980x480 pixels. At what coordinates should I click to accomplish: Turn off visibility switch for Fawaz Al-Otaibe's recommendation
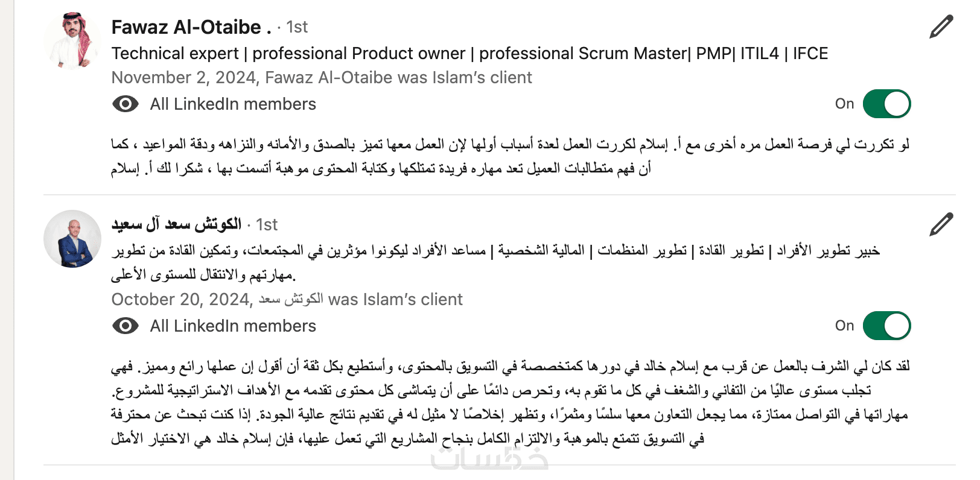coord(886,104)
